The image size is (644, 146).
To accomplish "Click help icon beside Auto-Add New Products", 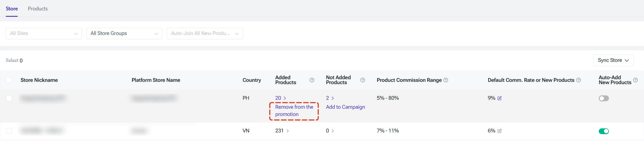I will (635, 80).
